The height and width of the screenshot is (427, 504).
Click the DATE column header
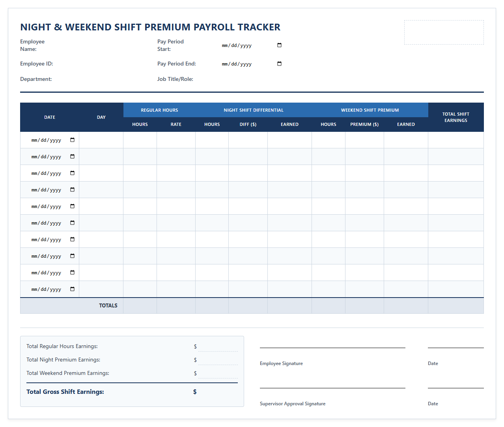(50, 117)
